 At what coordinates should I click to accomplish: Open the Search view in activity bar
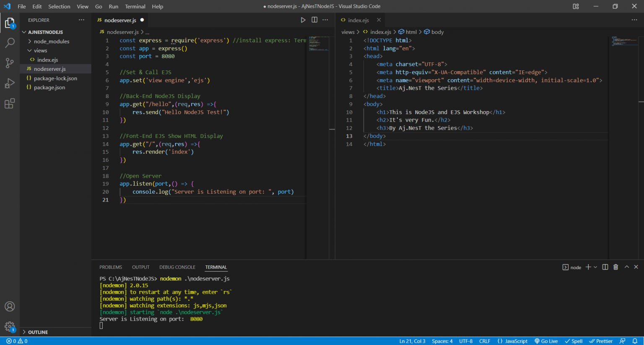[x=10, y=43]
